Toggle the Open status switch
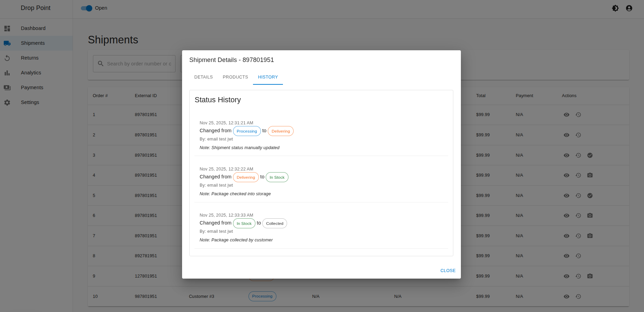The image size is (644, 312). tap(87, 8)
